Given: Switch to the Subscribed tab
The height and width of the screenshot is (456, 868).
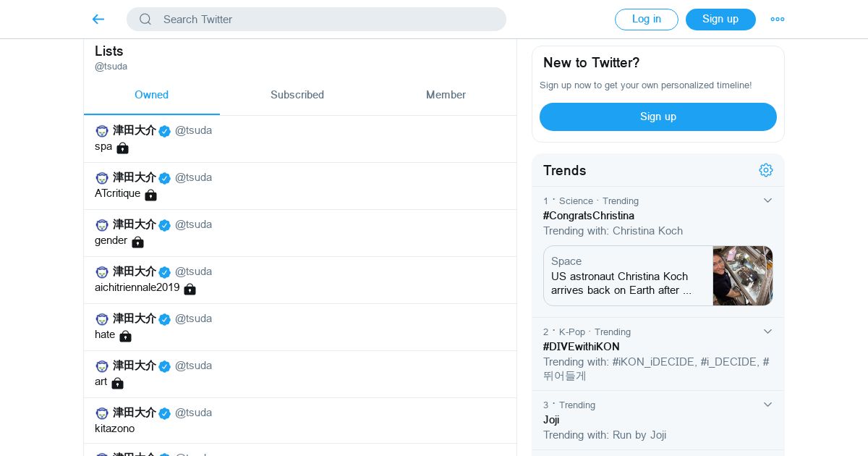Looking at the screenshot, I should [297, 95].
